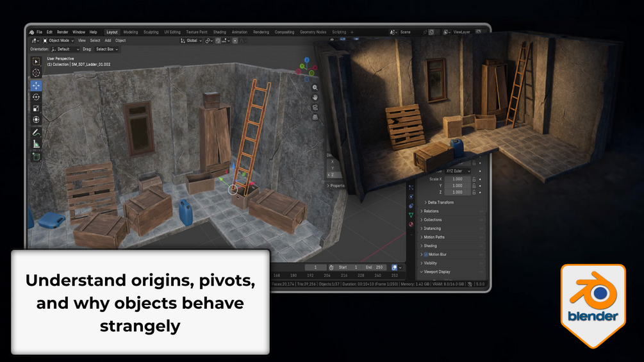Click the Scene name field

[410, 32]
